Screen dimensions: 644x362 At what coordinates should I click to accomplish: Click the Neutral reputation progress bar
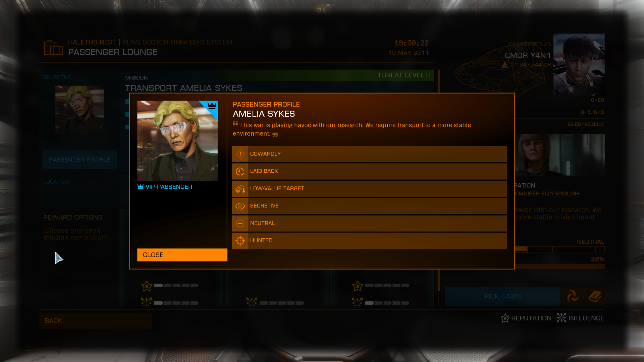coord(559,249)
